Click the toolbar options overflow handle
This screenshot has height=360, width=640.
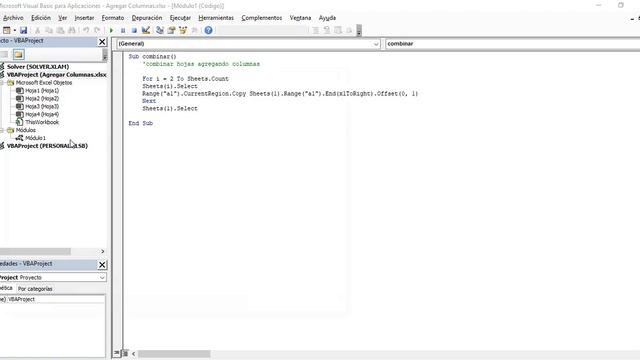point(359,30)
